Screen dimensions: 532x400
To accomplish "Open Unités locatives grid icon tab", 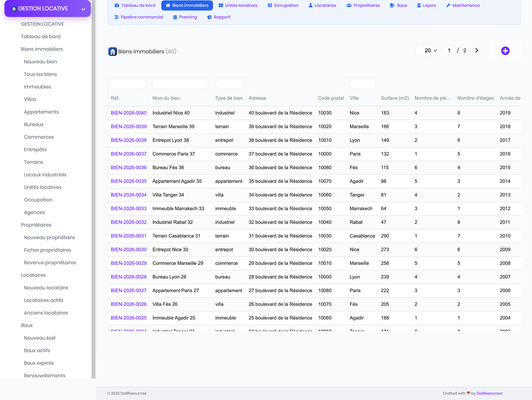I will tap(238, 6).
